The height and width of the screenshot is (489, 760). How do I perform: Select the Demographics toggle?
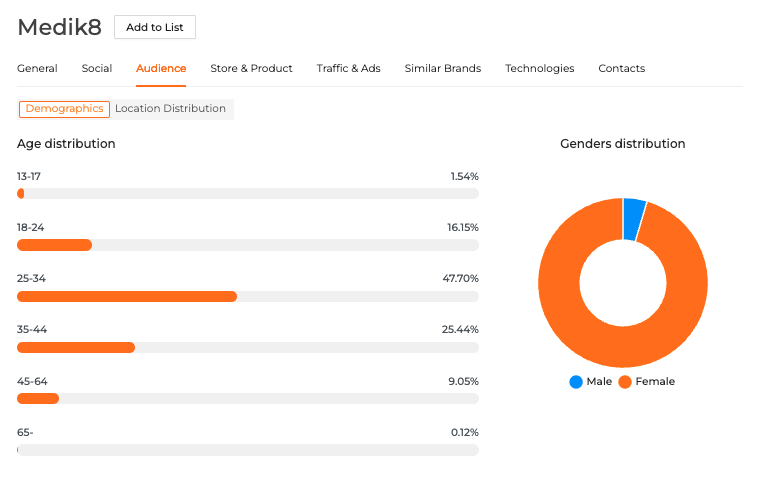click(64, 109)
